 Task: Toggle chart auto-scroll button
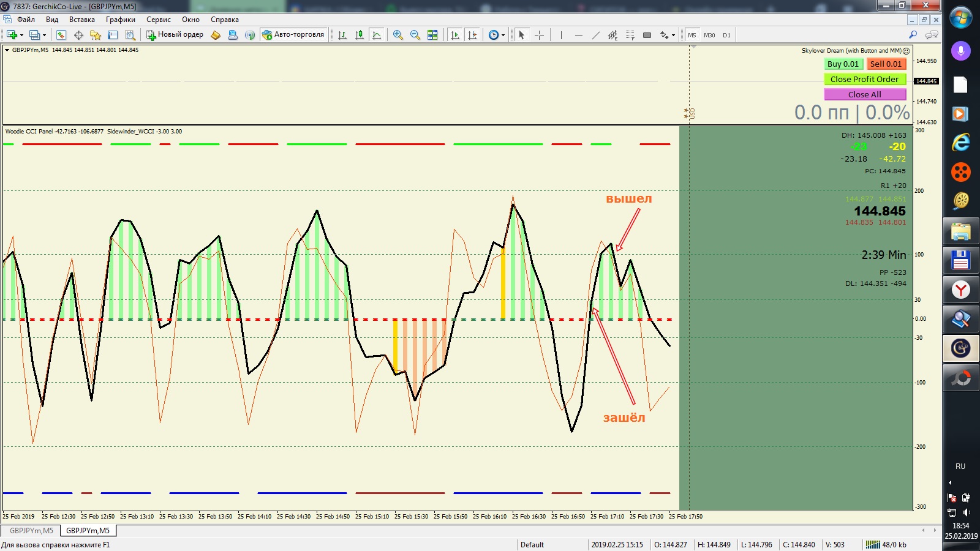(454, 35)
